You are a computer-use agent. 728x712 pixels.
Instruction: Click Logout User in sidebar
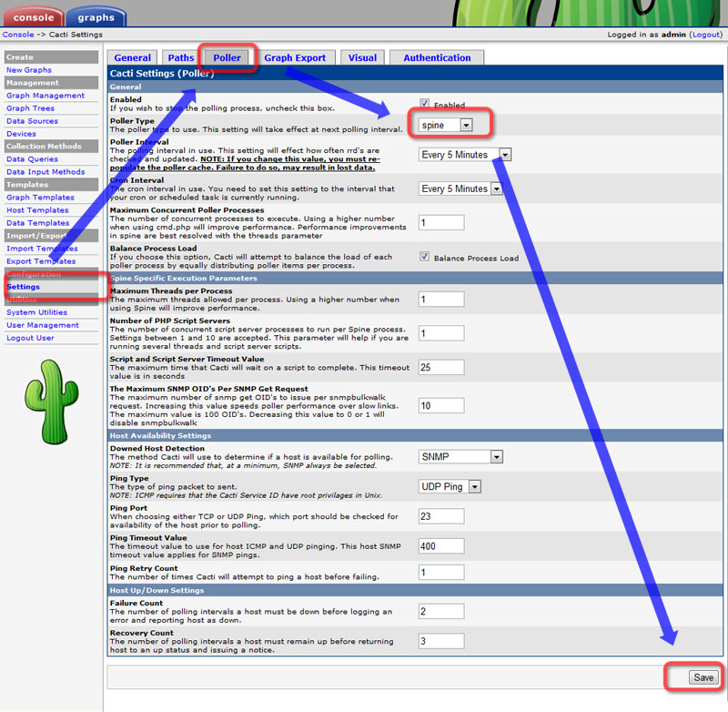click(x=30, y=338)
